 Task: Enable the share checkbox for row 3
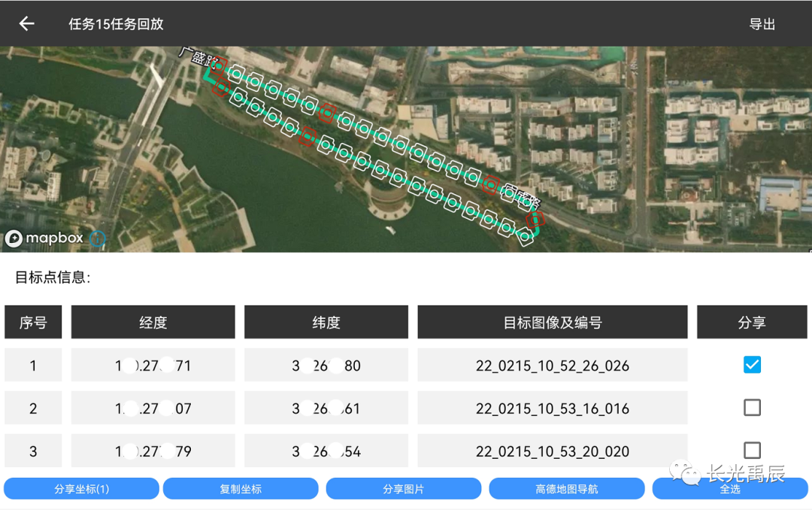pos(752,451)
